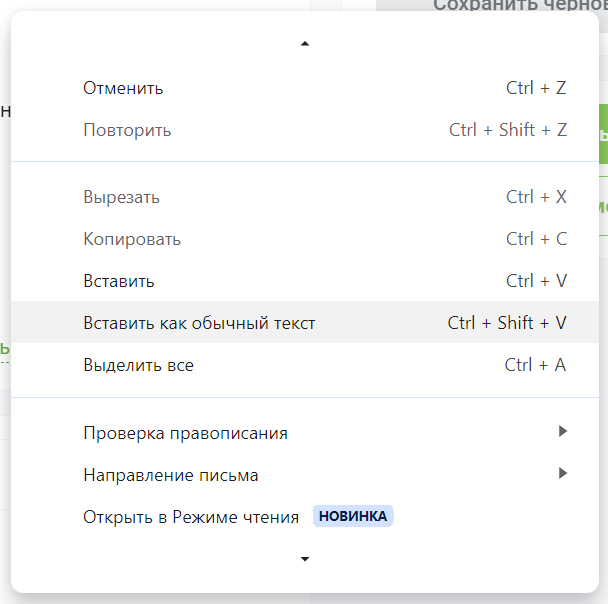
Task: Click the Ctrl + Shift + Z shortcut label
Action: point(508,130)
